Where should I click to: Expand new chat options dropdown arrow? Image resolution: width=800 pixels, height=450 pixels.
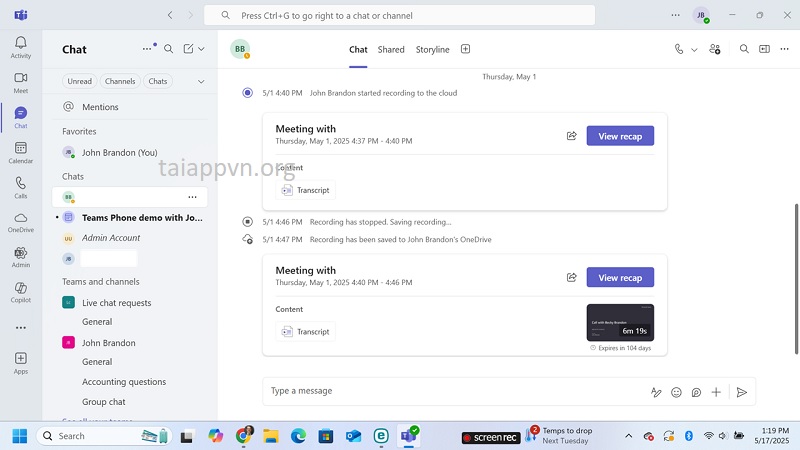pos(202,49)
